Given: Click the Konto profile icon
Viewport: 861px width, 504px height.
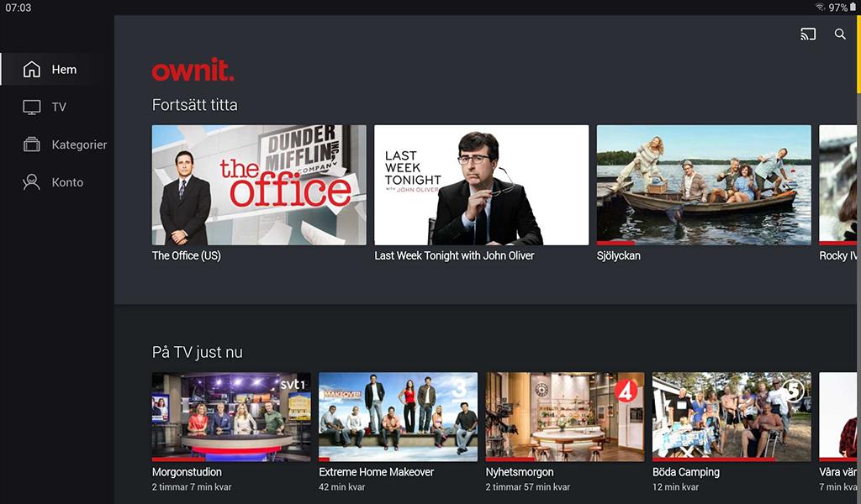Looking at the screenshot, I should pyautogui.click(x=31, y=182).
